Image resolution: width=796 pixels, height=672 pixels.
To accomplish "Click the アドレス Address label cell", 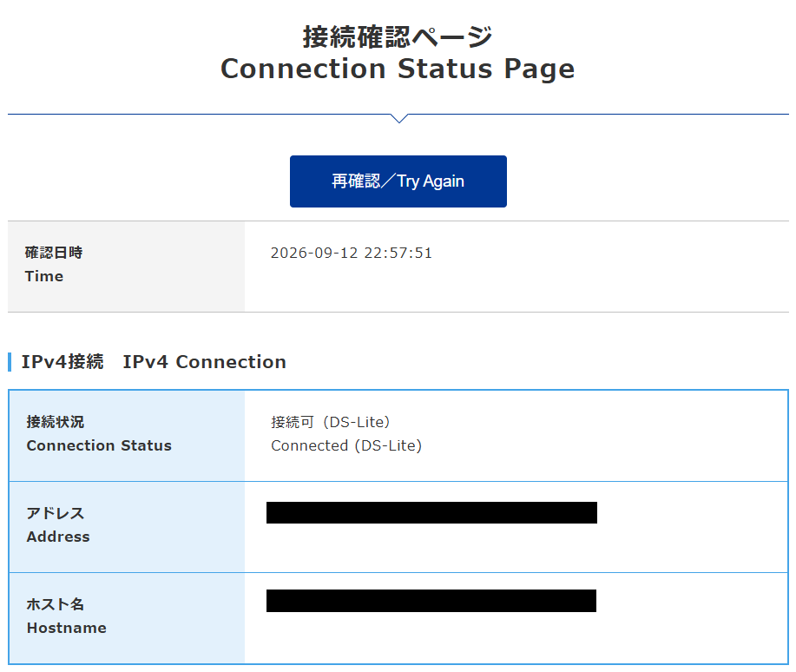I will [127, 527].
